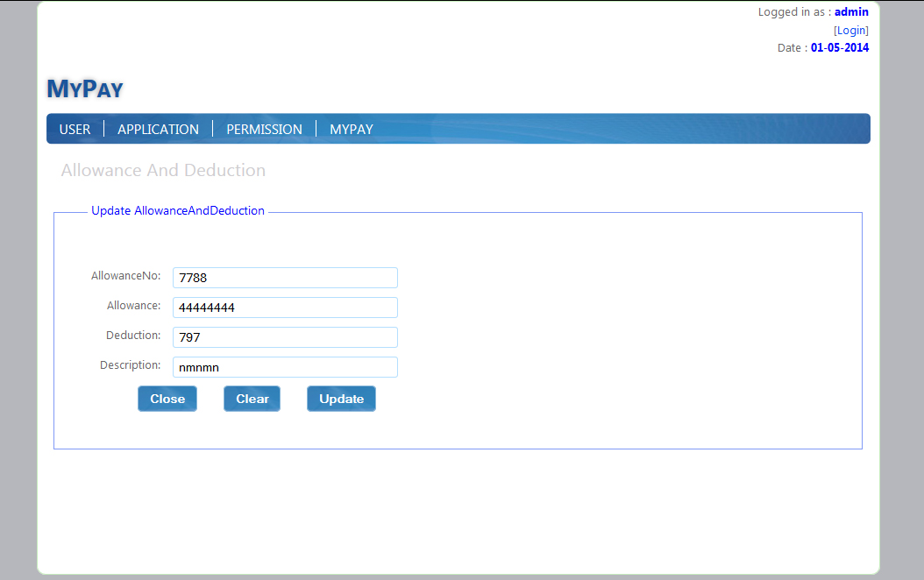Follow the Login link

pyautogui.click(x=851, y=30)
